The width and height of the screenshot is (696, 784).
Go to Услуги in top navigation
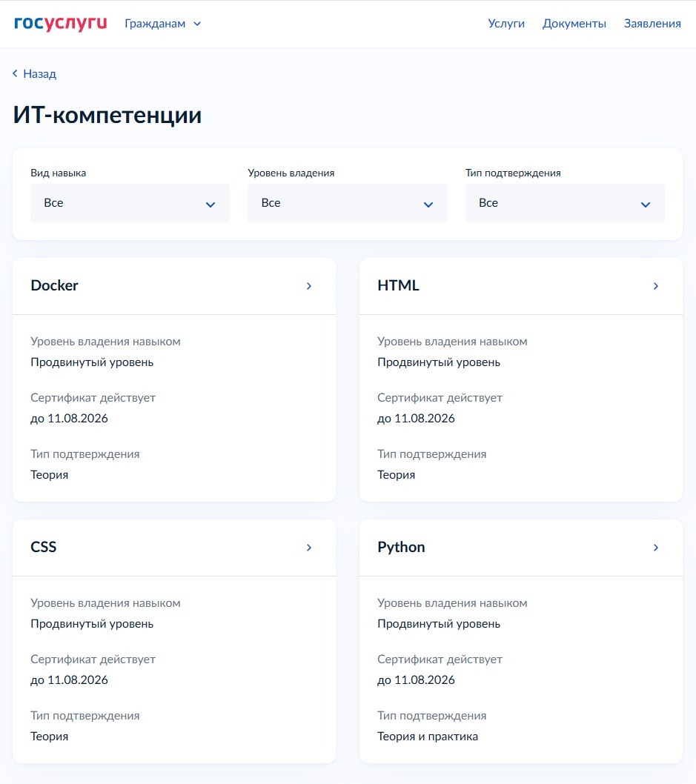coord(506,24)
